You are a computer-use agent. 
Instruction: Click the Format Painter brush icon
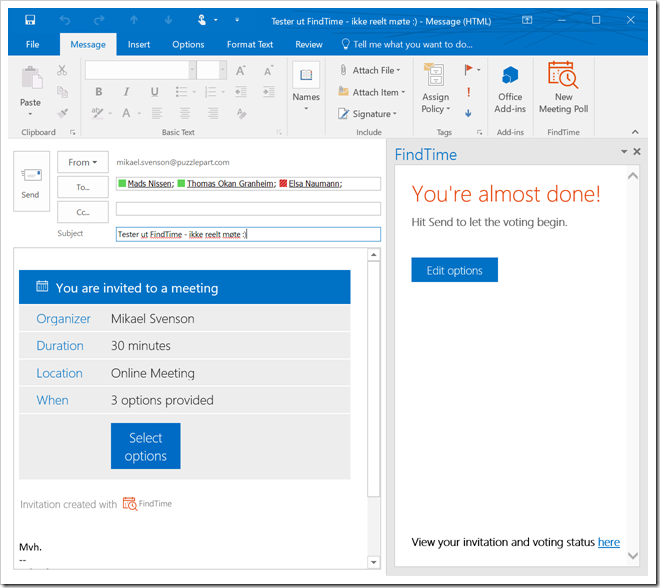(x=63, y=113)
